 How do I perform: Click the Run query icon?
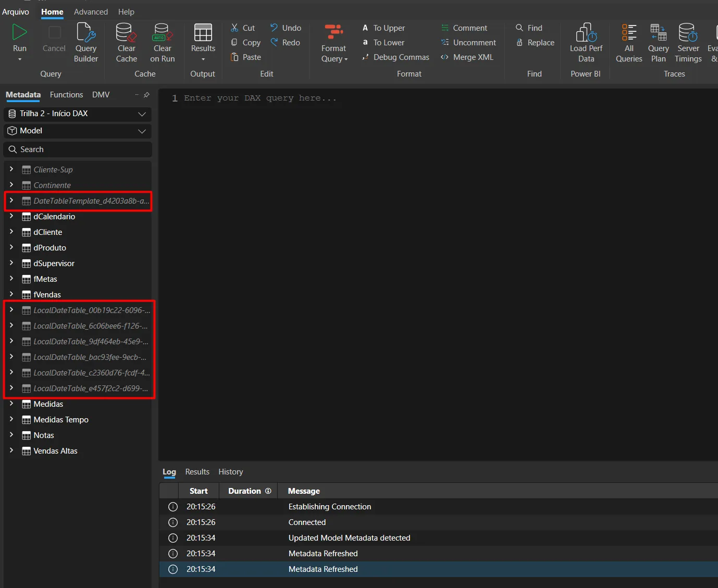[19, 33]
